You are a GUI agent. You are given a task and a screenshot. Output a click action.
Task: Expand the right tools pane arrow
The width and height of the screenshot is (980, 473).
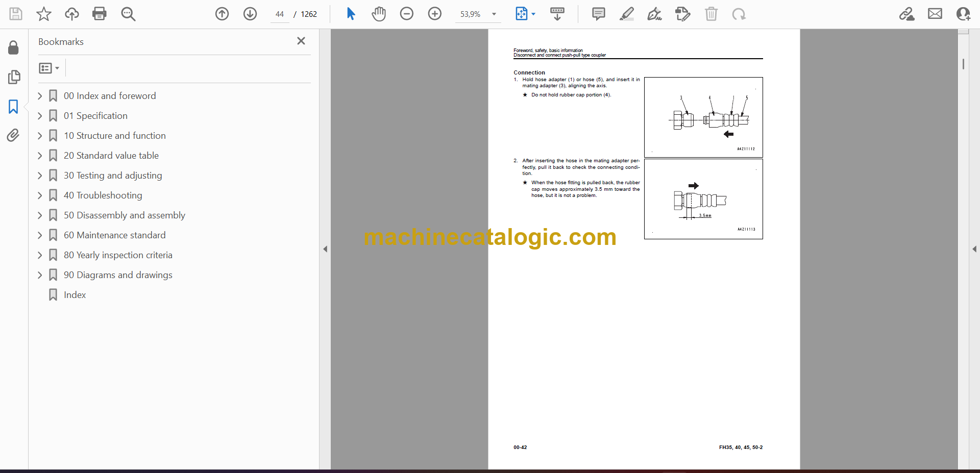click(x=974, y=249)
